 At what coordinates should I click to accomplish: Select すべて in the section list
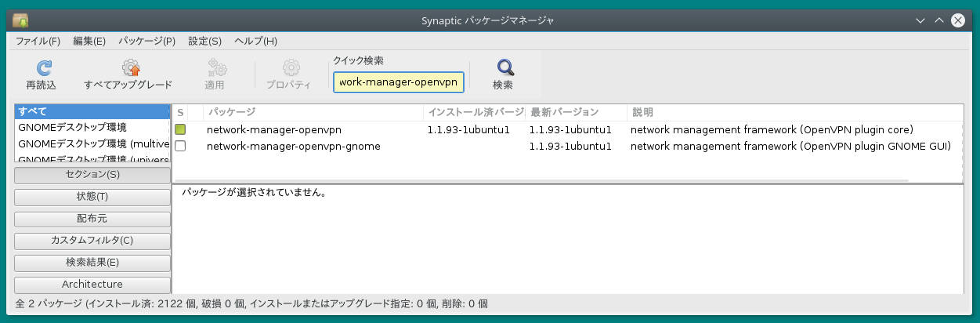92,111
